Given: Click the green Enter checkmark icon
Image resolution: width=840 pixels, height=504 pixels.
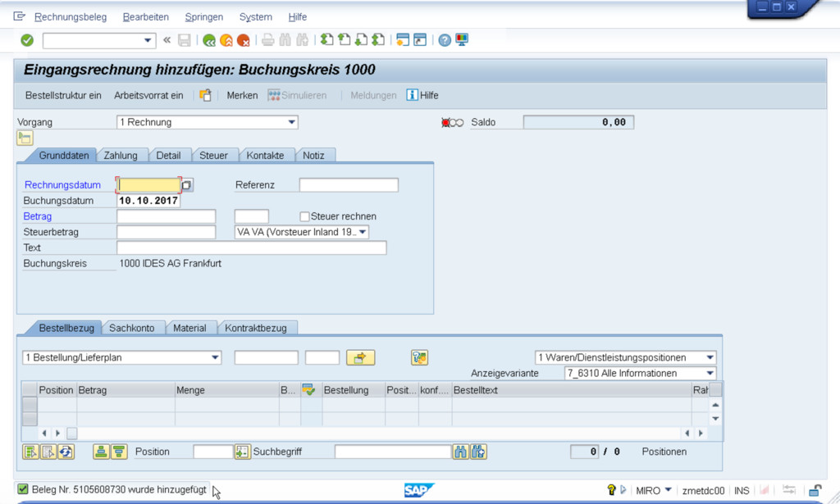Looking at the screenshot, I should point(27,40).
